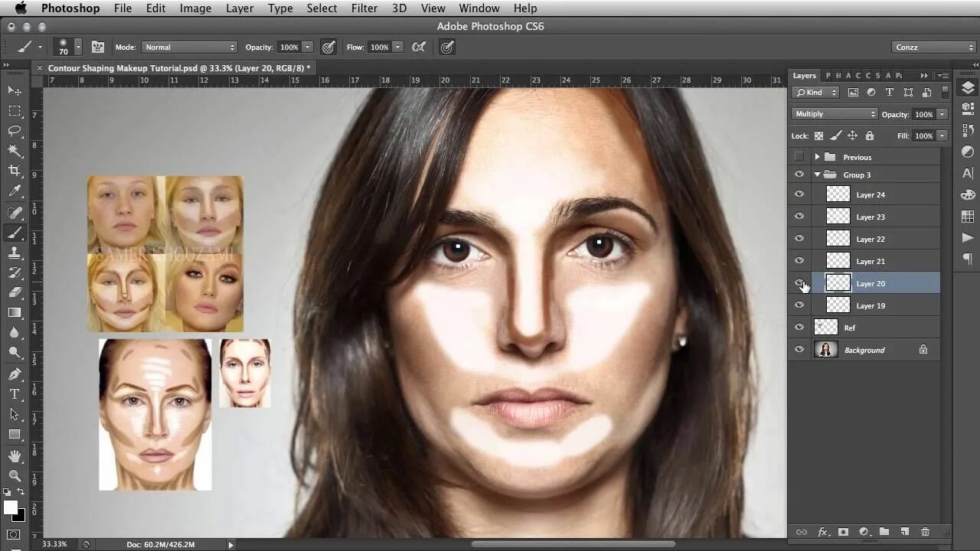The width and height of the screenshot is (980, 551).
Task: Toggle visibility of Background layer
Action: tap(799, 350)
